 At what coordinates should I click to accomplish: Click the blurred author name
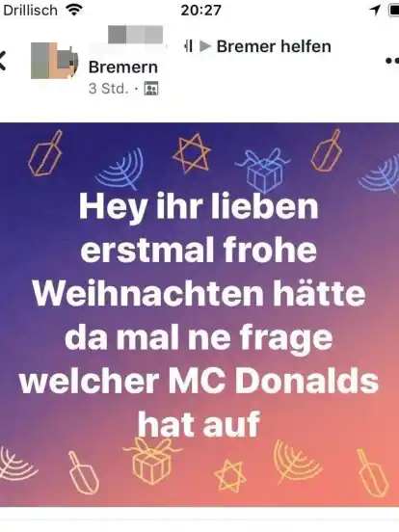point(135,35)
